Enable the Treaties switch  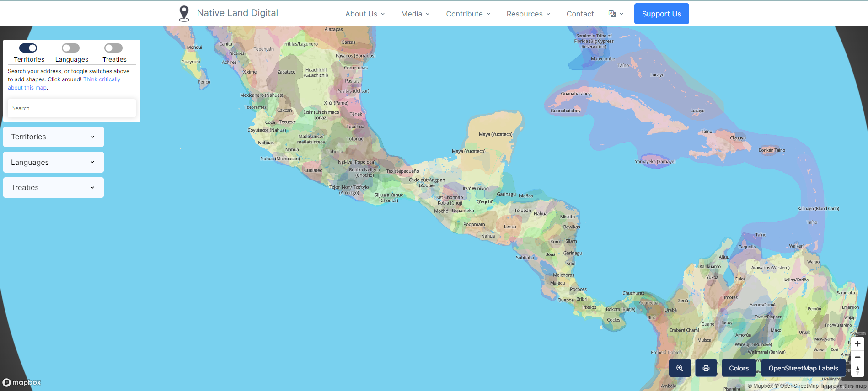(x=113, y=48)
